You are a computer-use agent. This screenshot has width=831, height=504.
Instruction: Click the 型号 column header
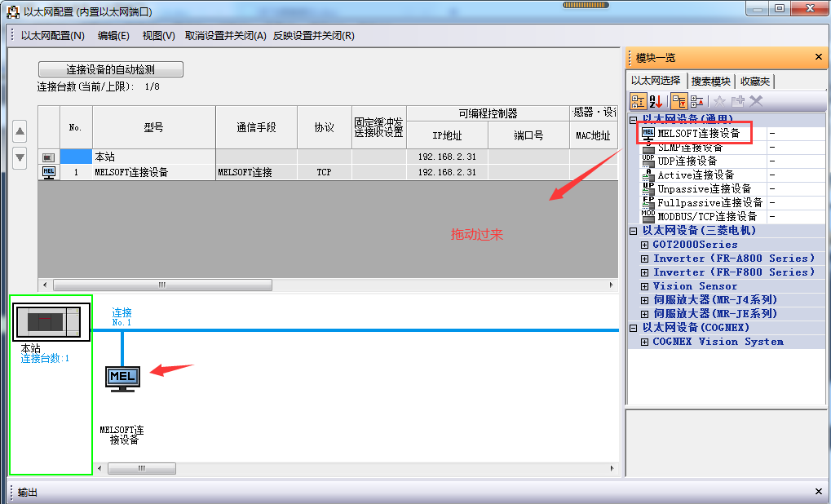[x=153, y=127]
